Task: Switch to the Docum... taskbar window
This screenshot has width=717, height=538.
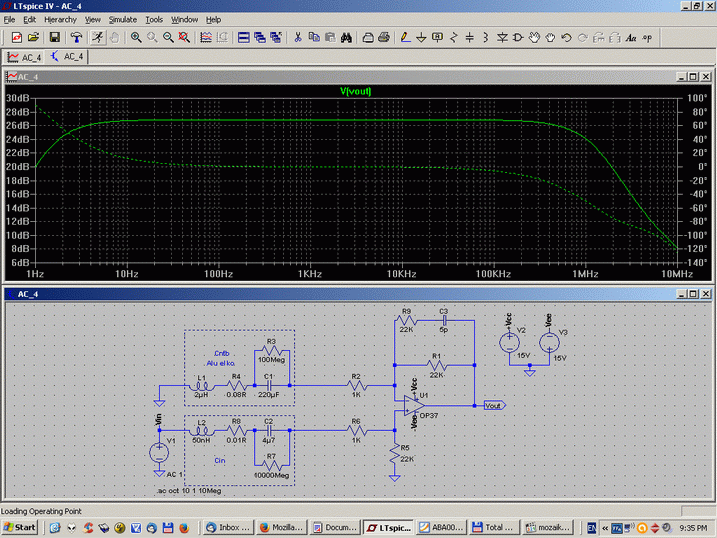Action: 335,527
